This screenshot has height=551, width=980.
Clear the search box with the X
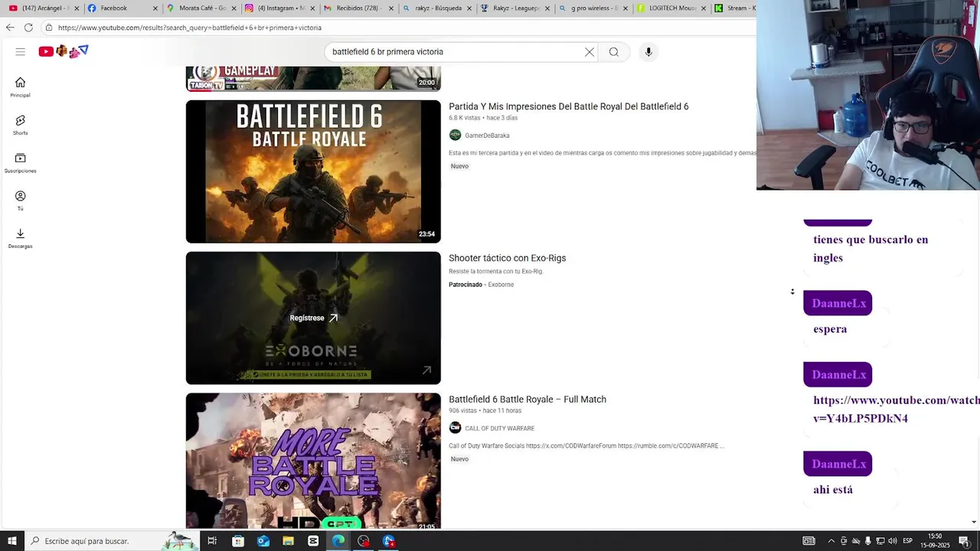[590, 52]
